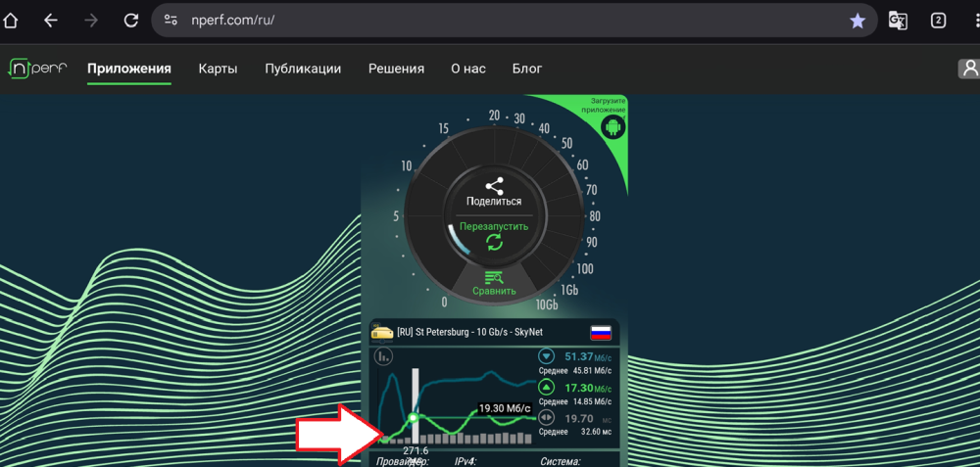The width and height of the screenshot is (980, 467).
Task: Click the nperf.com/ru/ address field
Action: [514, 20]
